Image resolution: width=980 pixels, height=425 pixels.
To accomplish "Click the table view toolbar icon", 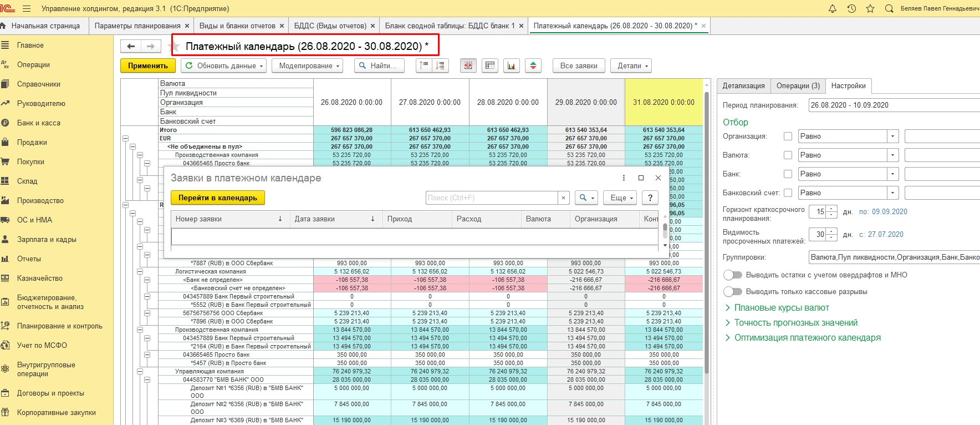I will 490,65.
